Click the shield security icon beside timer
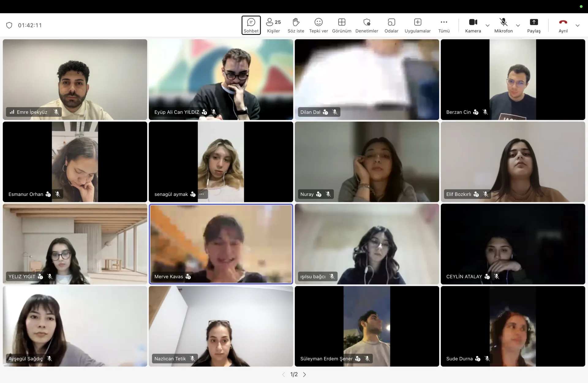The image size is (588, 383). pyautogui.click(x=9, y=25)
